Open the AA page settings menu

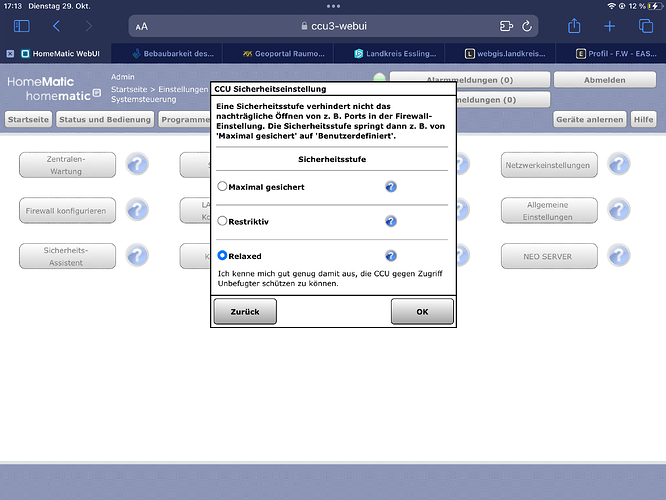(x=141, y=27)
